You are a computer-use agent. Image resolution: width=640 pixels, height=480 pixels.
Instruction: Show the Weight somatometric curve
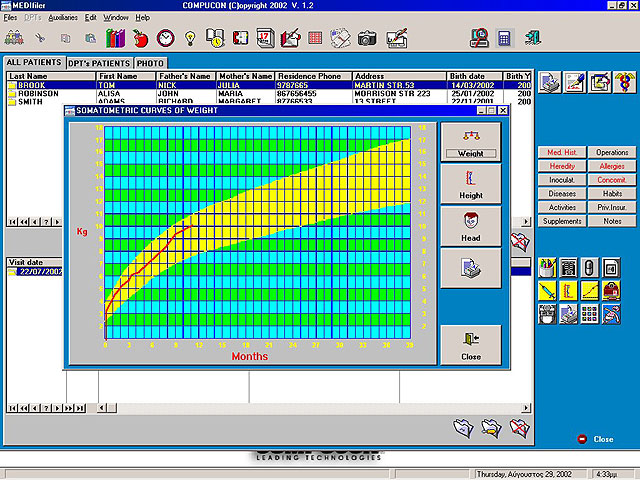point(471,142)
